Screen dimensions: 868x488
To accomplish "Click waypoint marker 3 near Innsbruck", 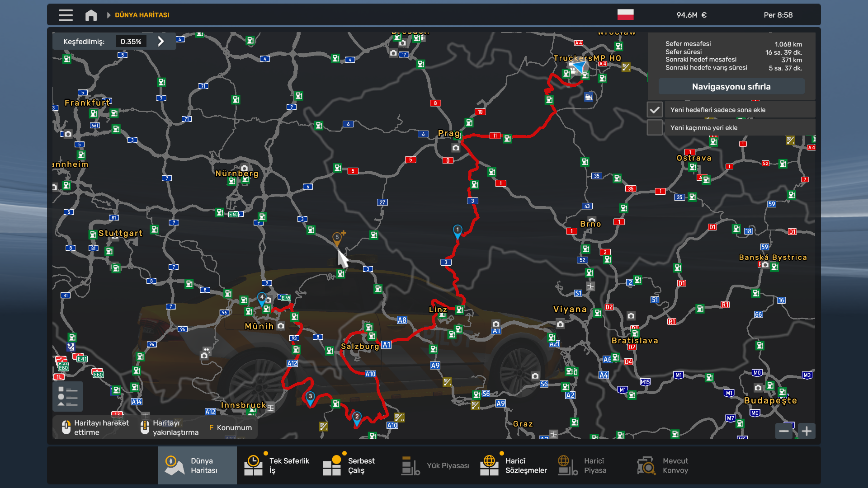I will coord(310,397).
